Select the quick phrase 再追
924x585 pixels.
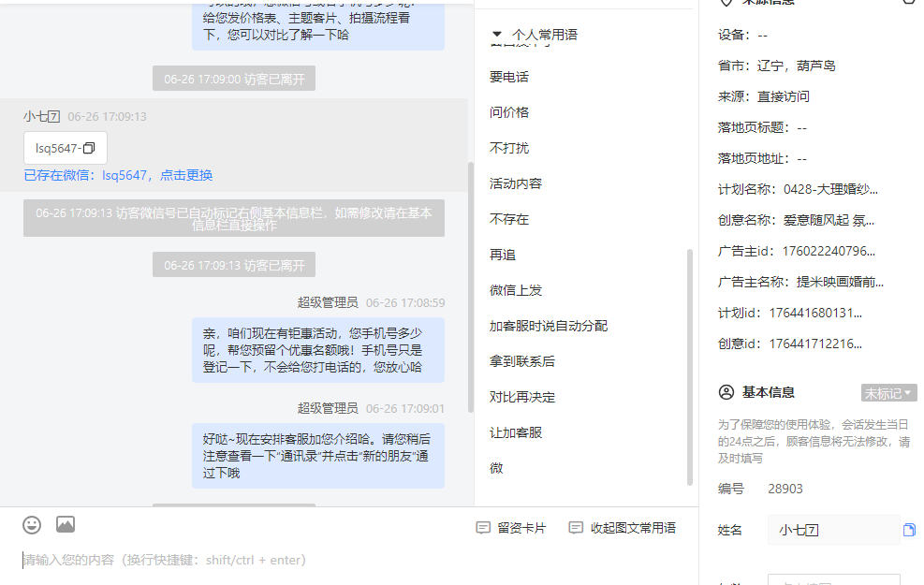(x=503, y=255)
